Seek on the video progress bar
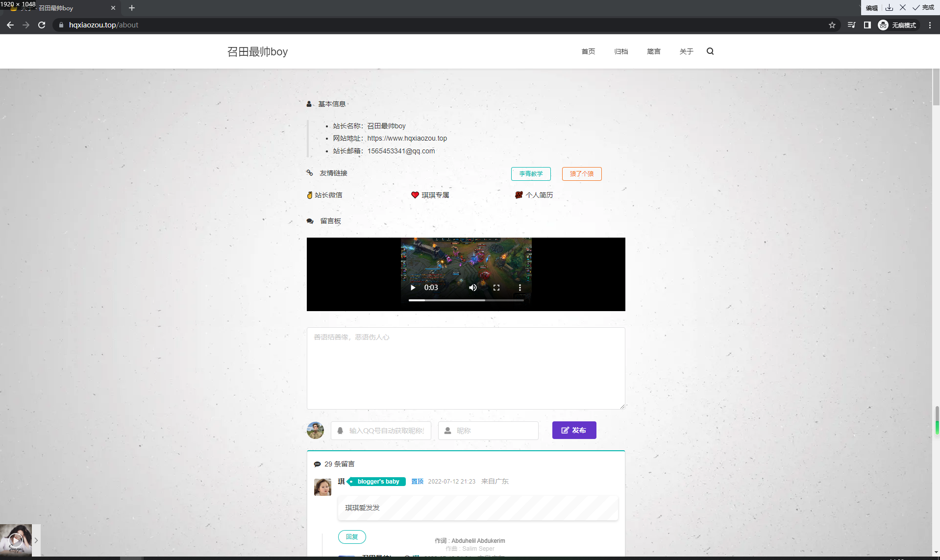This screenshot has width=940, height=560. click(x=466, y=300)
